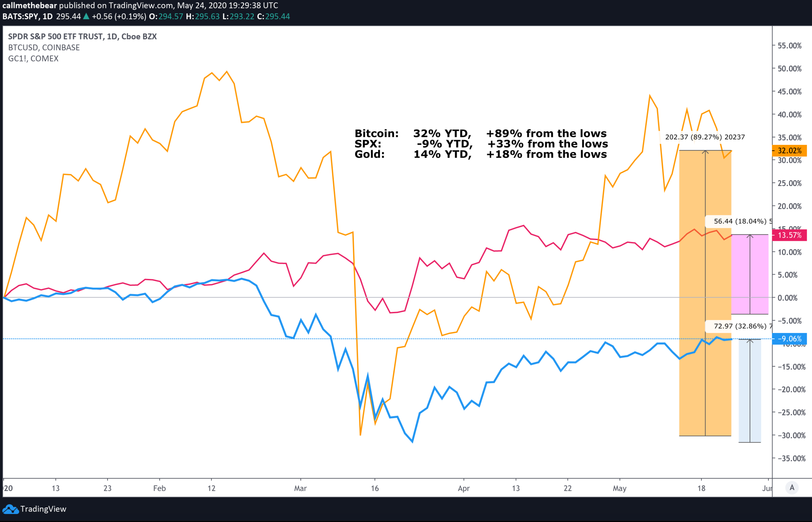Click the green up-triangle price change icon

coord(86,16)
